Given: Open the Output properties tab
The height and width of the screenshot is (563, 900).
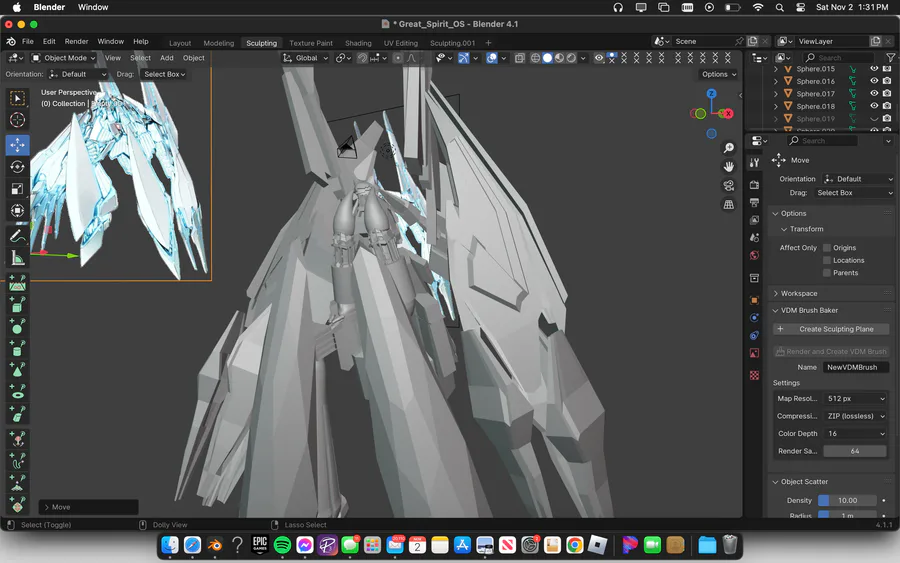Looking at the screenshot, I should [x=754, y=203].
